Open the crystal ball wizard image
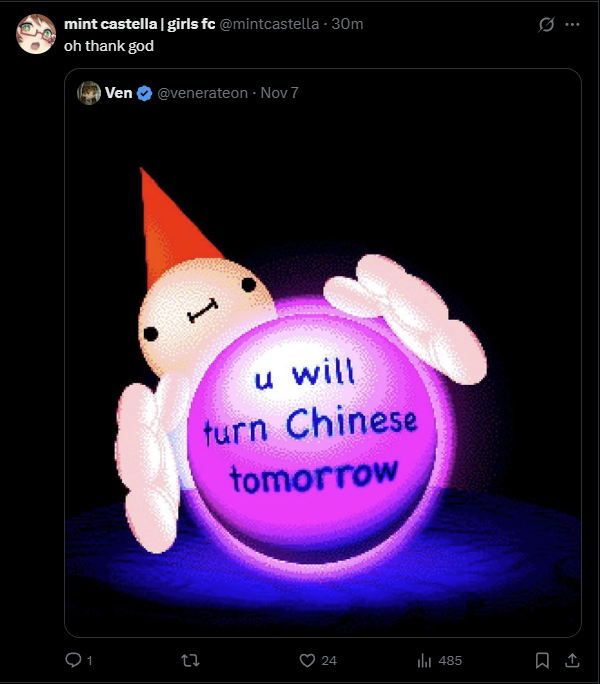This screenshot has width=600, height=684. click(x=323, y=375)
